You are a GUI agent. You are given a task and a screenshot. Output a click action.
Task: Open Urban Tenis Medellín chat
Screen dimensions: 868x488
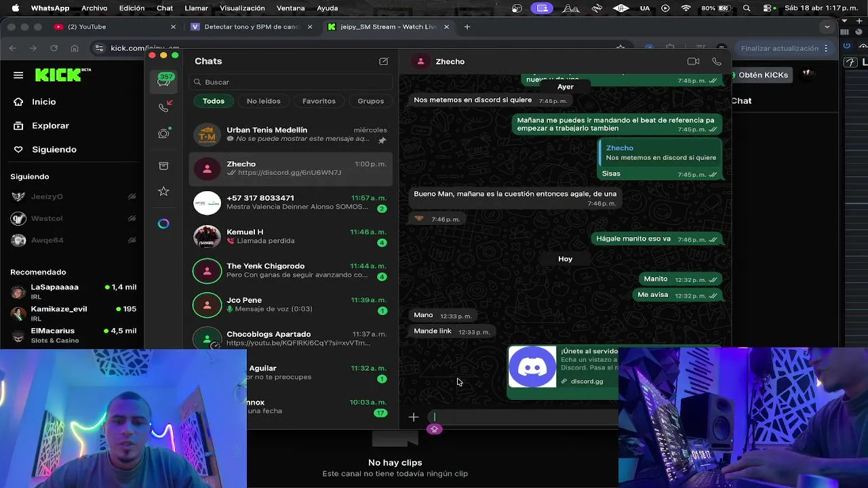click(x=290, y=134)
